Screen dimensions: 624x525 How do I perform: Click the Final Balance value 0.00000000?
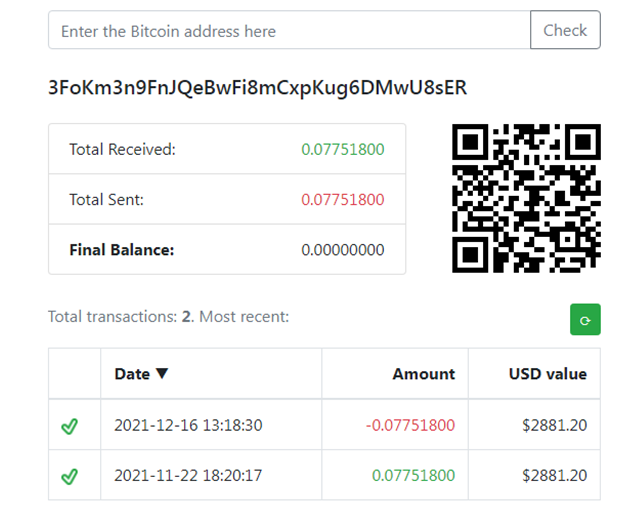point(343,250)
